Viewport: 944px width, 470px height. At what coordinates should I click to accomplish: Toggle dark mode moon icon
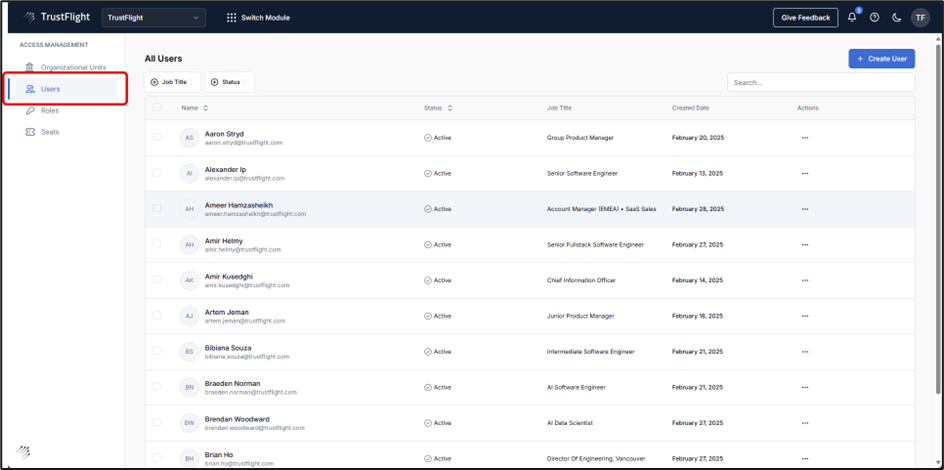[896, 17]
